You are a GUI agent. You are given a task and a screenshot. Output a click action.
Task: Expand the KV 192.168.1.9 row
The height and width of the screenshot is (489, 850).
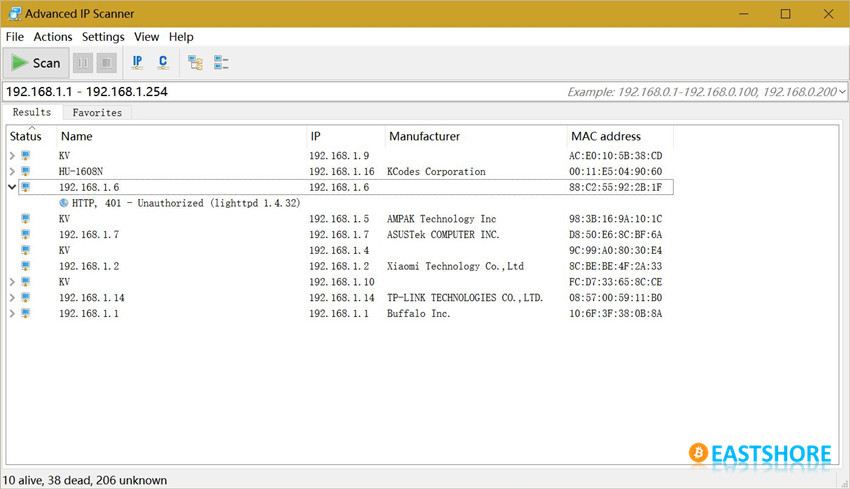point(12,156)
